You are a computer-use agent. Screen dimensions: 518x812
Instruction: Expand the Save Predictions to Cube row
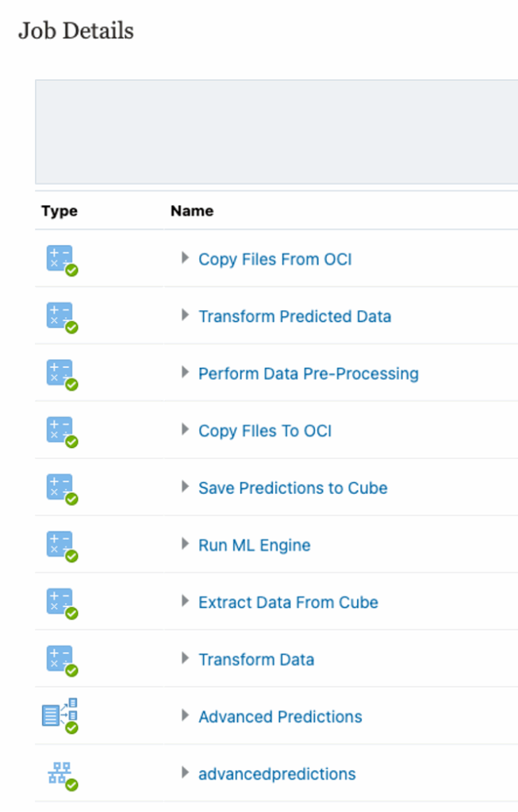pyautogui.click(x=185, y=486)
